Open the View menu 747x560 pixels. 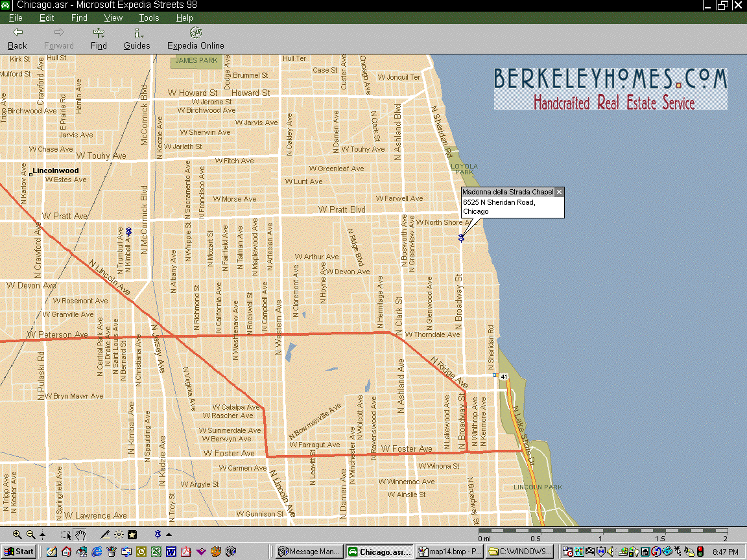point(113,18)
